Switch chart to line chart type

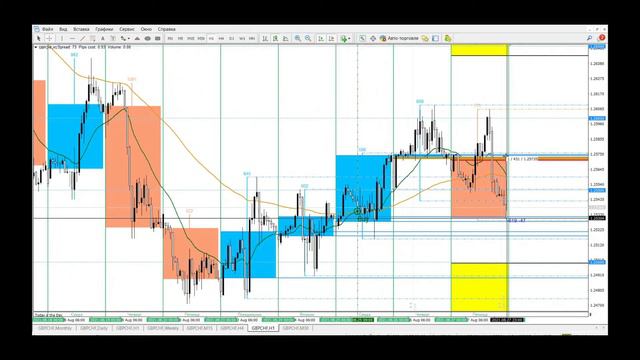click(286, 38)
